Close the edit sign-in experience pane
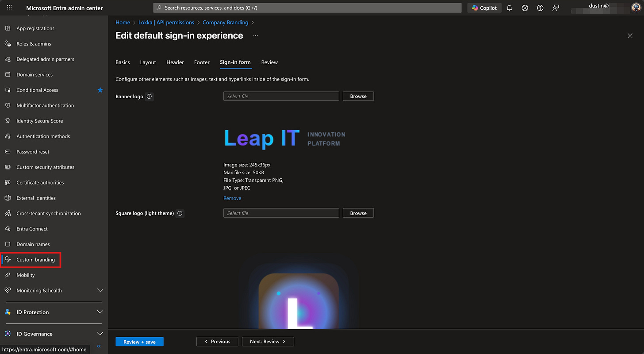This screenshot has height=354, width=644. click(x=630, y=35)
